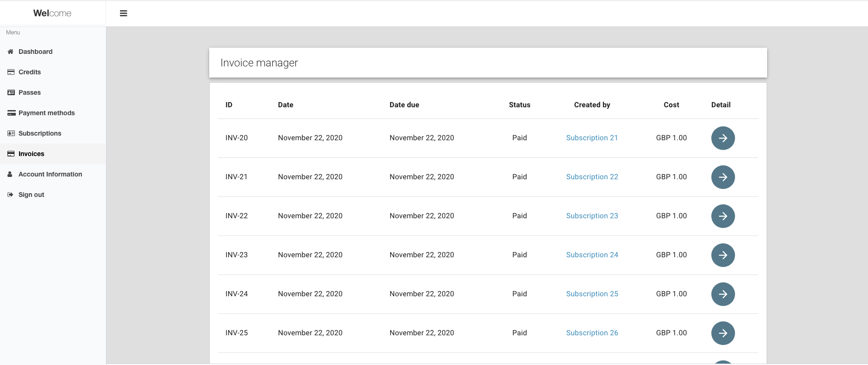Viewport: 868px width, 365px height.
Task: Open detail arrow for INV-22
Action: [x=723, y=216]
